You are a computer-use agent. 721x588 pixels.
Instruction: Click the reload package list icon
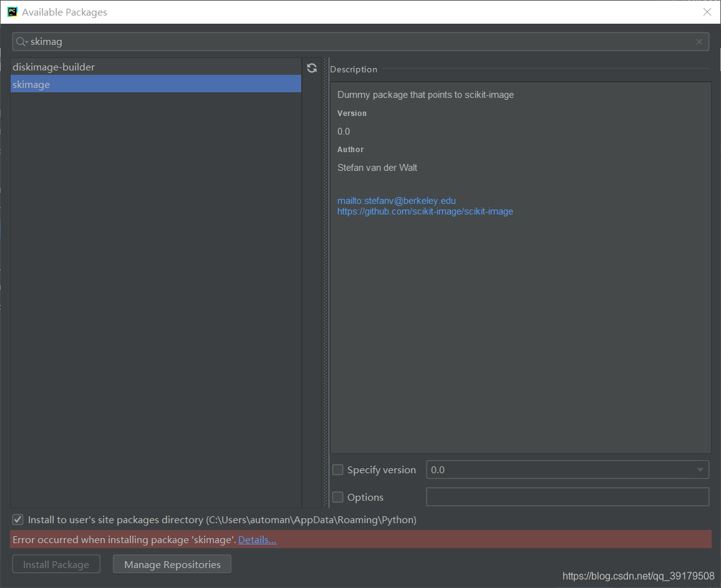312,68
